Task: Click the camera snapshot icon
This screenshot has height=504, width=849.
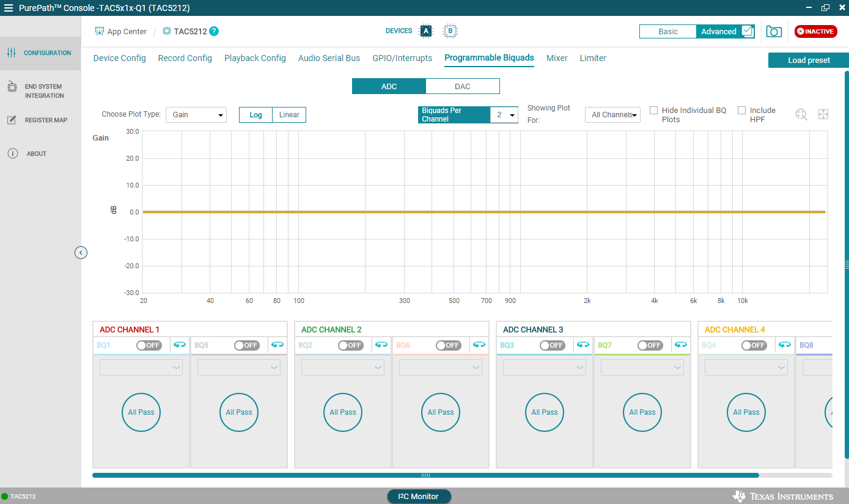Action: 774,32
